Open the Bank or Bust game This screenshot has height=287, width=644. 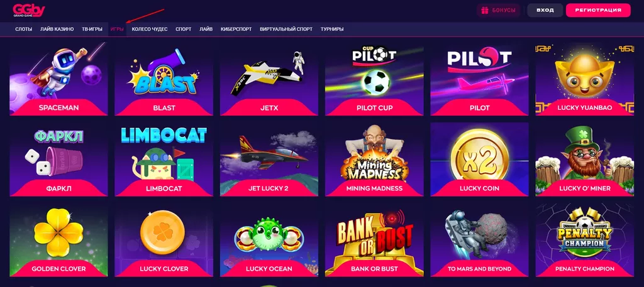click(x=374, y=240)
